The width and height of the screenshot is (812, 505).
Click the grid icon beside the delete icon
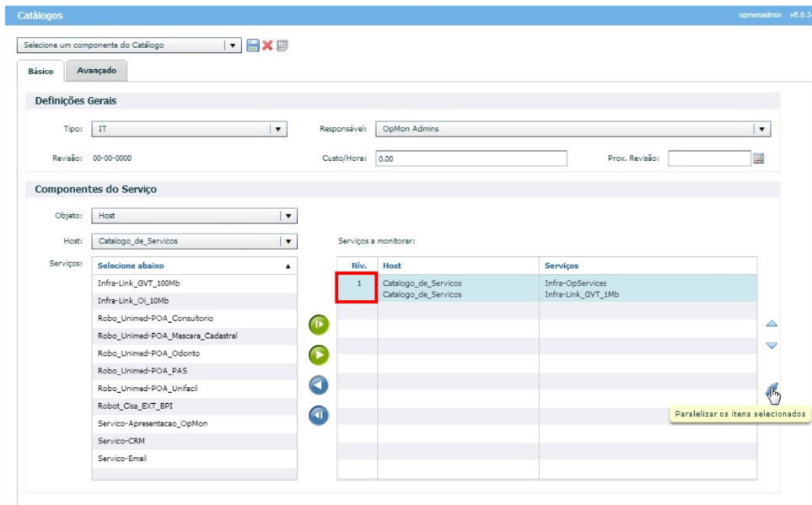point(282,46)
